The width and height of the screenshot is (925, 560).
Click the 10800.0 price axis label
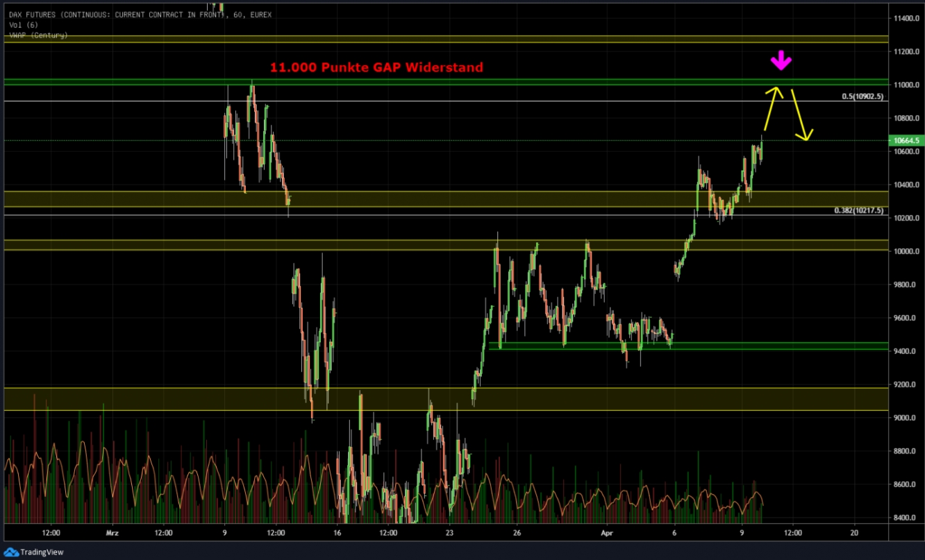coord(907,118)
